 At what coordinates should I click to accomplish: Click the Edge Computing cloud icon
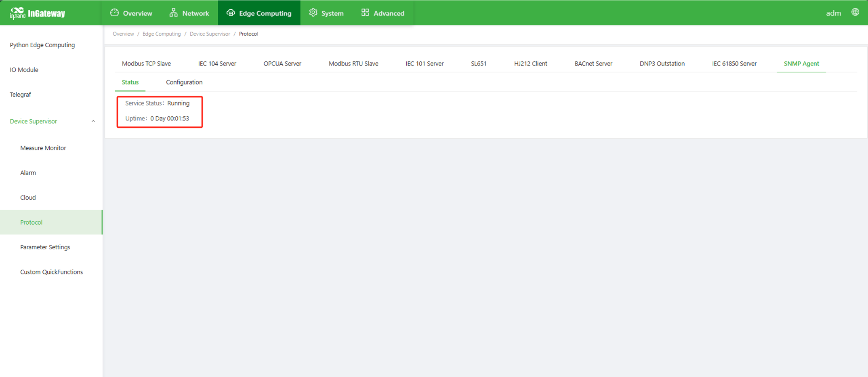pyautogui.click(x=231, y=13)
